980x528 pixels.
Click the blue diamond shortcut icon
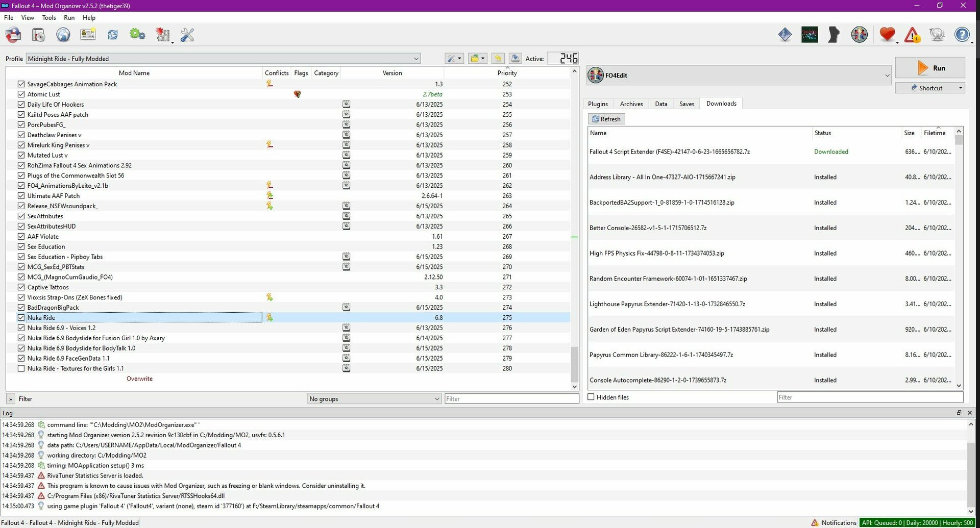[785, 35]
